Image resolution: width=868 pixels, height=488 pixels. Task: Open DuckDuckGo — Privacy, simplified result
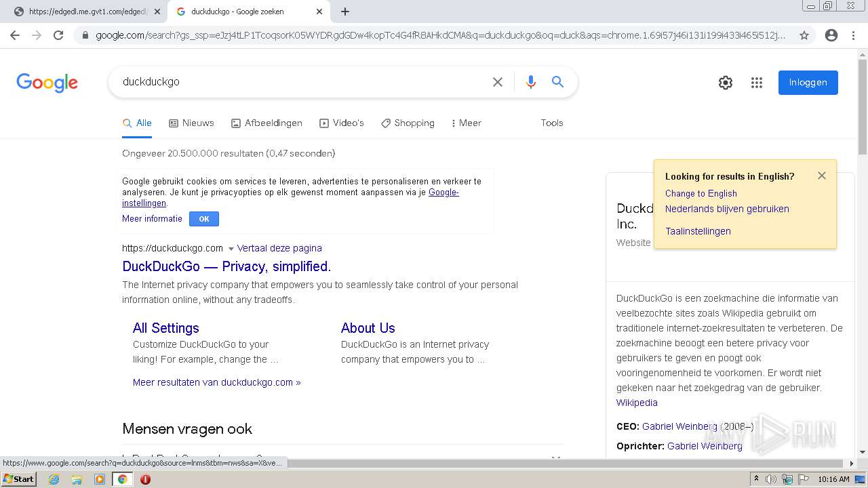226,266
